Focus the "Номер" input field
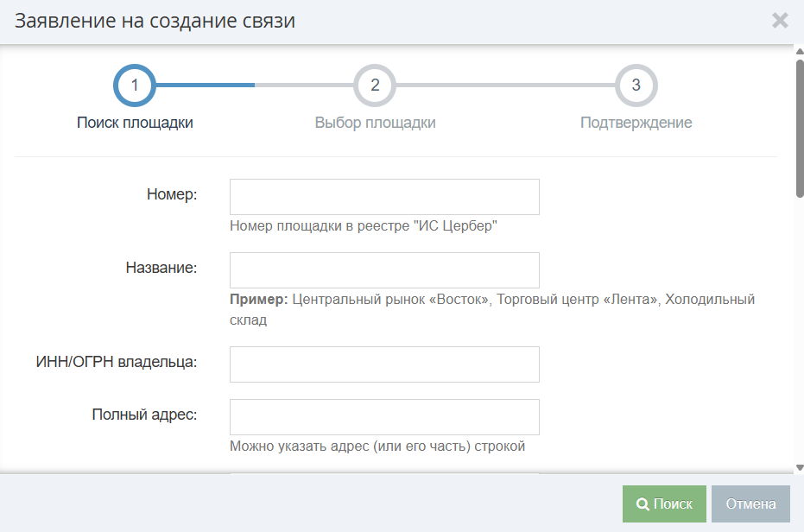Viewport: 804px width, 532px height. click(x=384, y=197)
